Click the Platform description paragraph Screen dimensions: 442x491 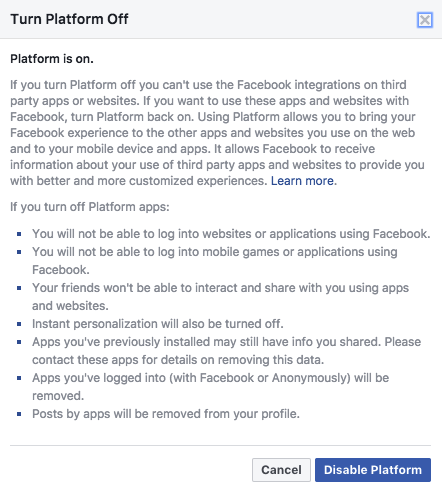point(217,133)
